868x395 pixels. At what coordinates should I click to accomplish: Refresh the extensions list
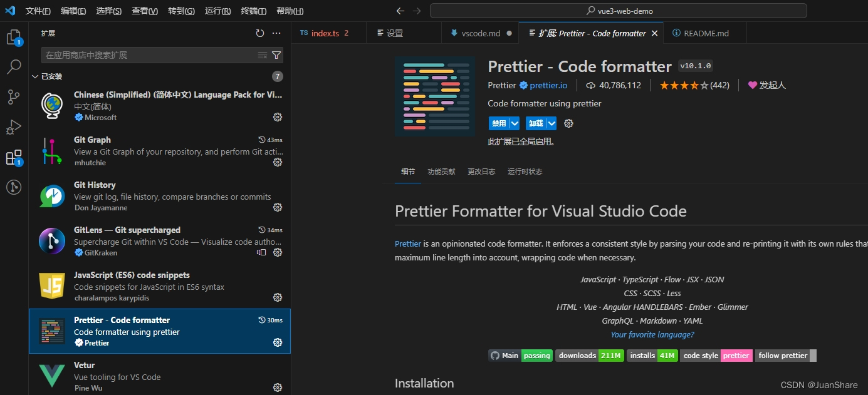(x=260, y=33)
